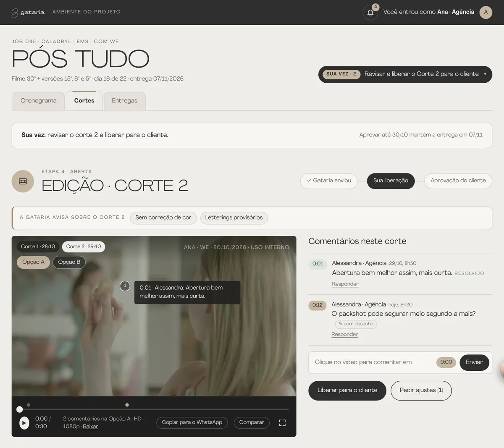Play the video cut
The image size is (504, 448).
[x=24, y=423]
